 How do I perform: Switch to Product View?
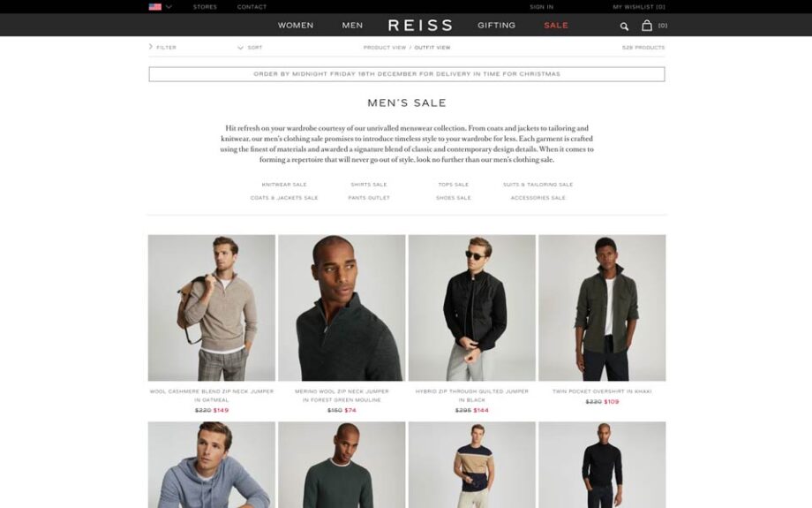point(385,47)
